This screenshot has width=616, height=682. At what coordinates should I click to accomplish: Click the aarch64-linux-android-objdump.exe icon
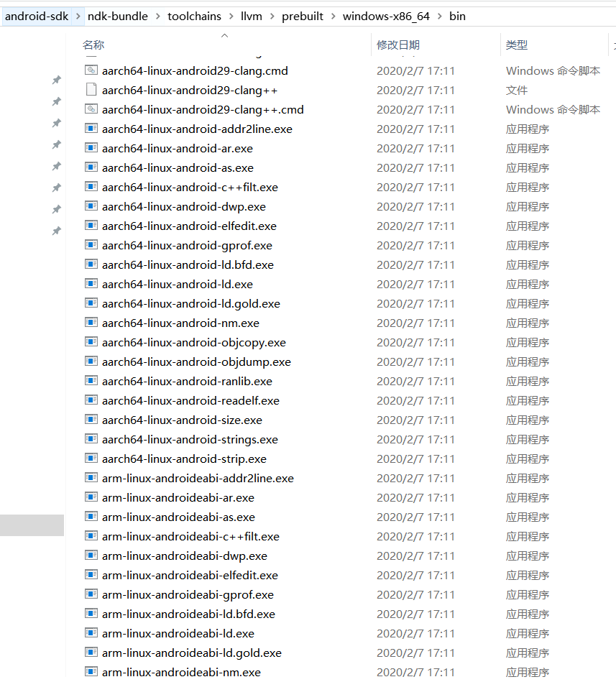tap(91, 361)
